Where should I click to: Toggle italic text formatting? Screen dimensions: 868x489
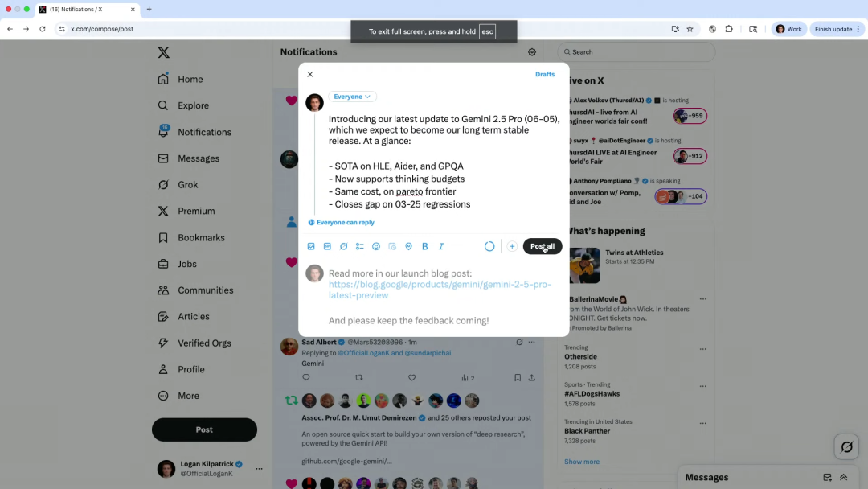[441, 246]
